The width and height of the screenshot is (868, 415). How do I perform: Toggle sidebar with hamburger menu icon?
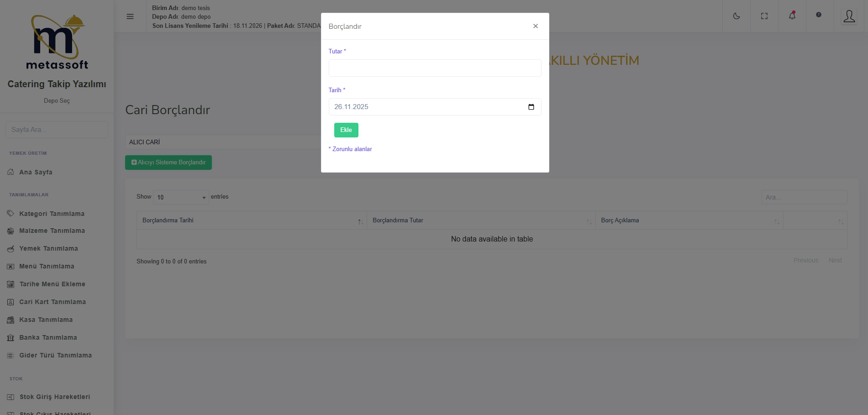(x=130, y=16)
